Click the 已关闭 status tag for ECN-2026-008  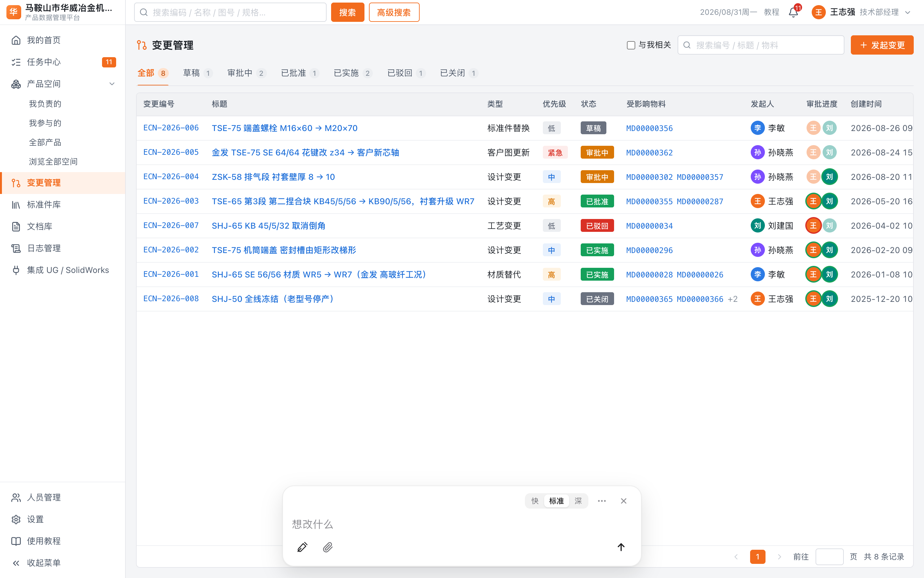click(x=597, y=299)
